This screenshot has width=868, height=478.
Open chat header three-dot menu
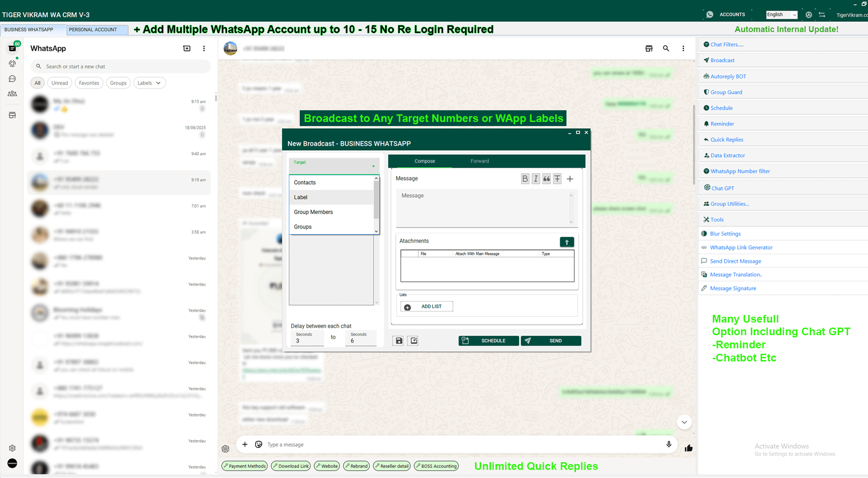tap(683, 48)
